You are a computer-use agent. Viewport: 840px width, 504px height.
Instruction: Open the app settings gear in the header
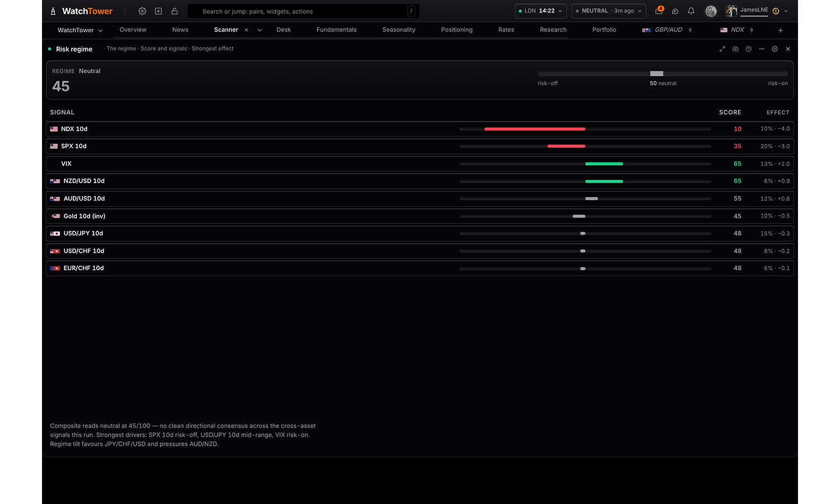pos(142,11)
